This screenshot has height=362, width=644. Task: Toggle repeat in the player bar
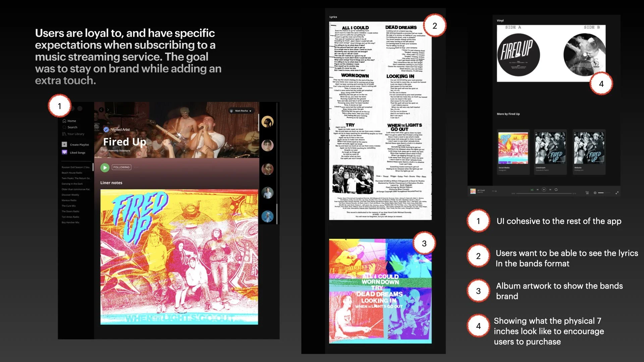[x=556, y=190]
